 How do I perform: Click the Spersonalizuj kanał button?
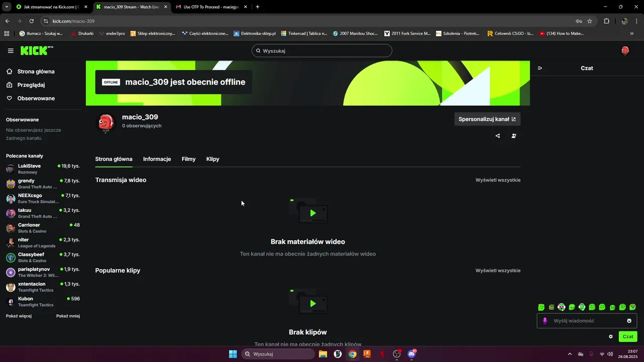pyautogui.click(x=487, y=119)
